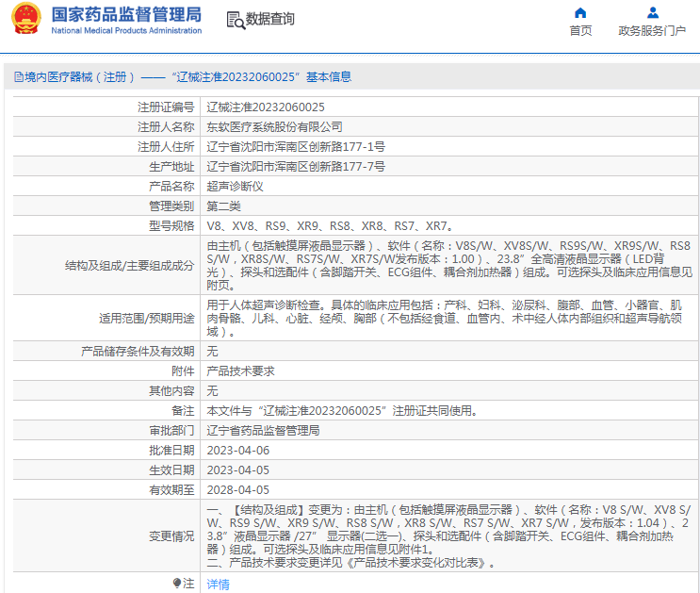Click the national emblem logo
Viewport: 700px width, 593px height.
[24, 20]
